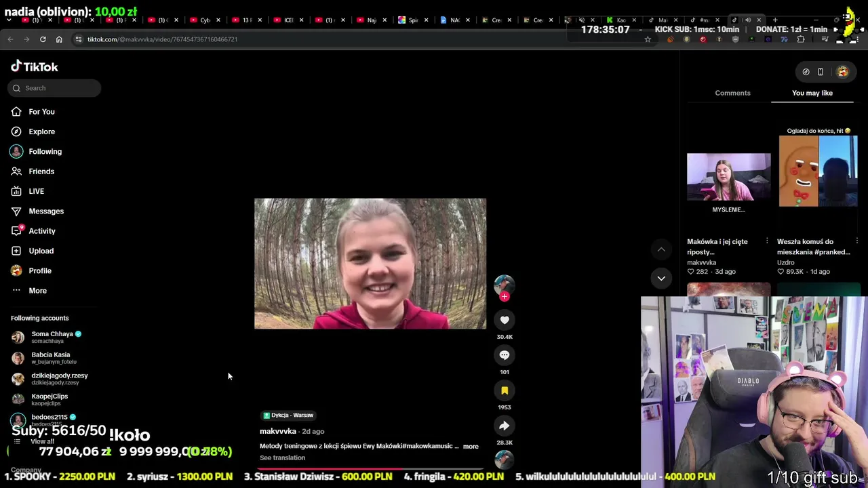This screenshot has height=488, width=868.
Task: Open options for 'Weszła komuś do mieszkania' card
Action: pos(857,241)
